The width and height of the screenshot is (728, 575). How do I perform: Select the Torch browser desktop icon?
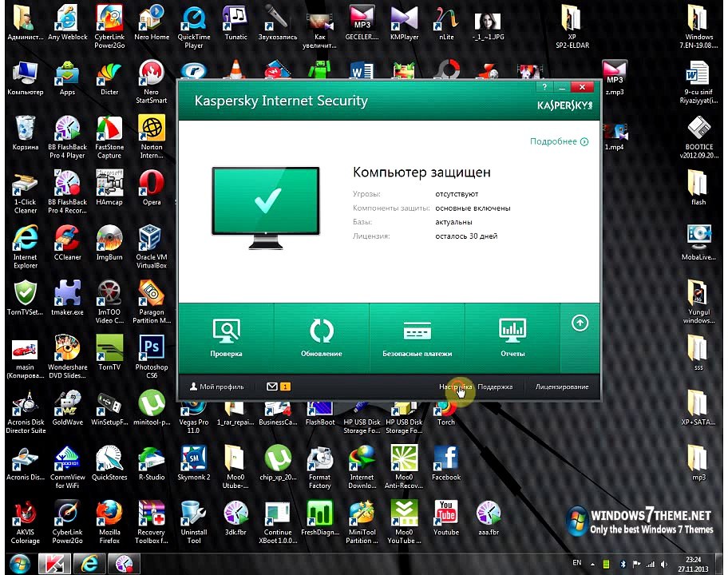coord(446,412)
